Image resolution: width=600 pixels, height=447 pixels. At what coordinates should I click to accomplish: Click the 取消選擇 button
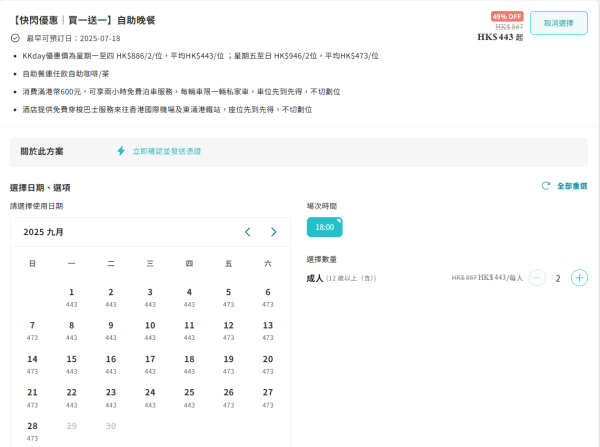click(558, 23)
